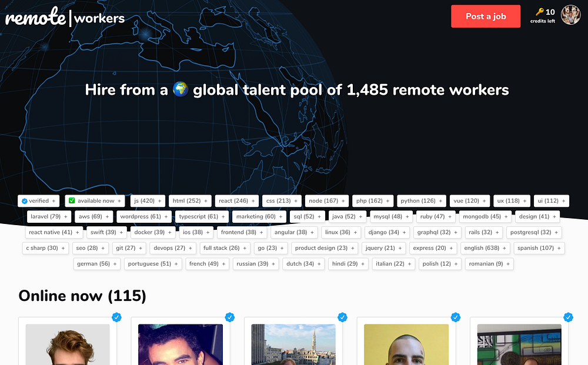The height and width of the screenshot is (365, 588).
Task: Filter workers speaking russian (39)
Action: pyautogui.click(x=256, y=264)
